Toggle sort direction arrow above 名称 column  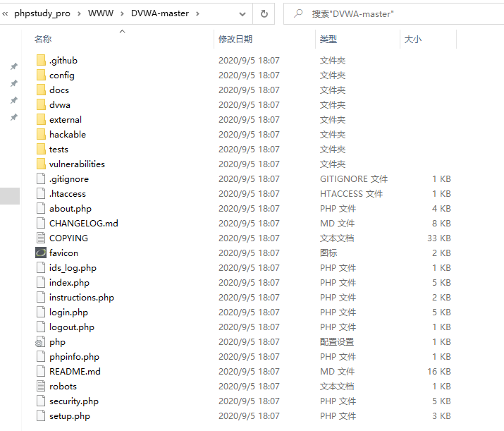click(122, 31)
